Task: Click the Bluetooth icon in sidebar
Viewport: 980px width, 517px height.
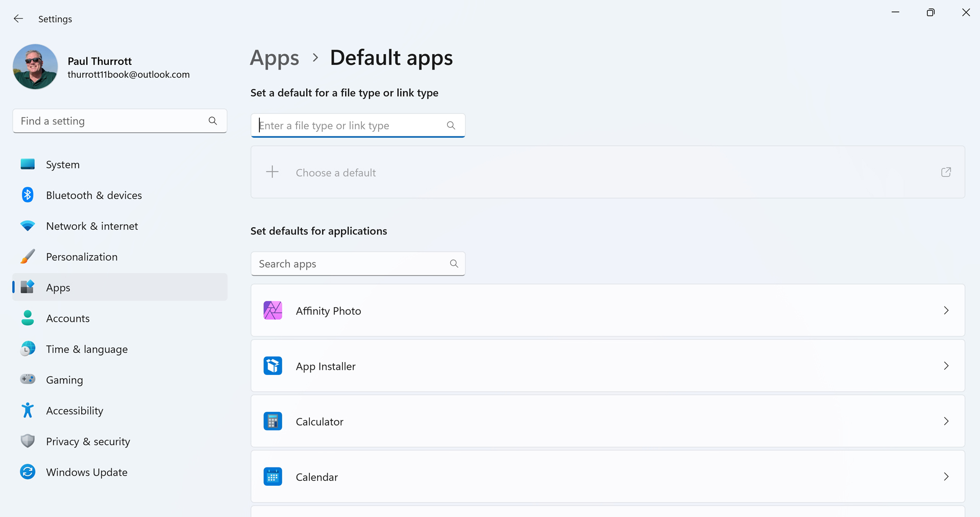Action: coord(28,195)
